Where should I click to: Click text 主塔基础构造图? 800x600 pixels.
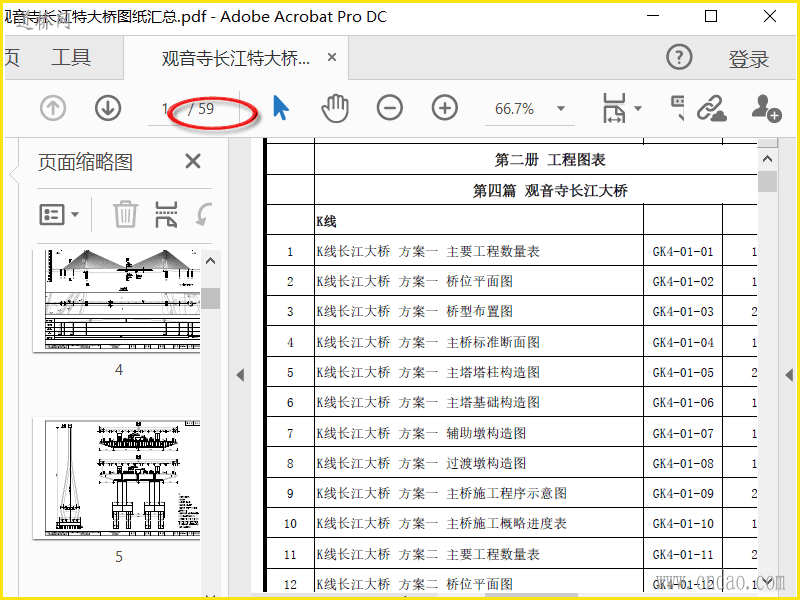tap(492, 403)
